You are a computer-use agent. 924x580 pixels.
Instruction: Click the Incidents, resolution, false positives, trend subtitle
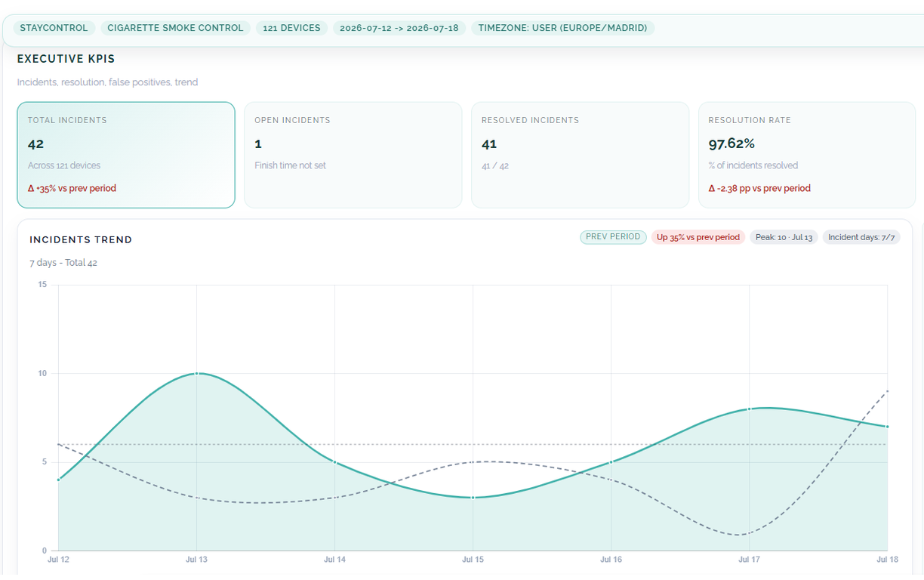point(107,82)
